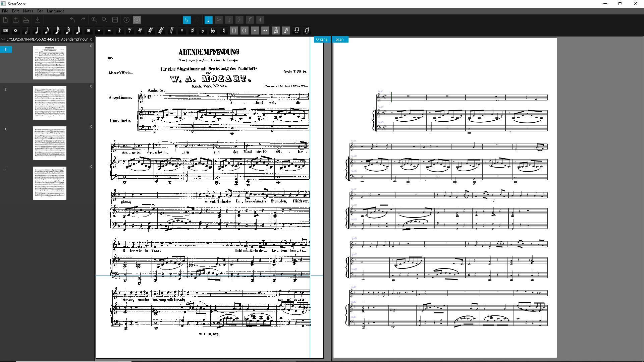The width and height of the screenshot is (644, 362).
Task: Stop playback with stop button
Action: (137, 20)
